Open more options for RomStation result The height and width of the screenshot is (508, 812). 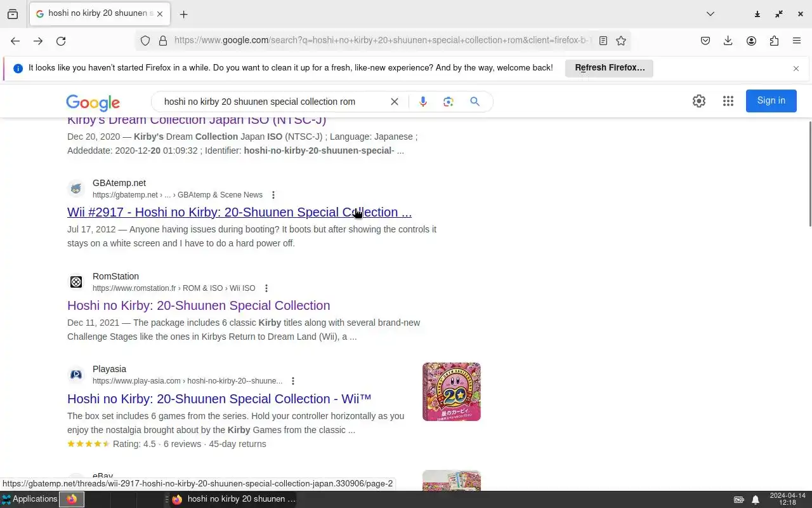(266, 288)
